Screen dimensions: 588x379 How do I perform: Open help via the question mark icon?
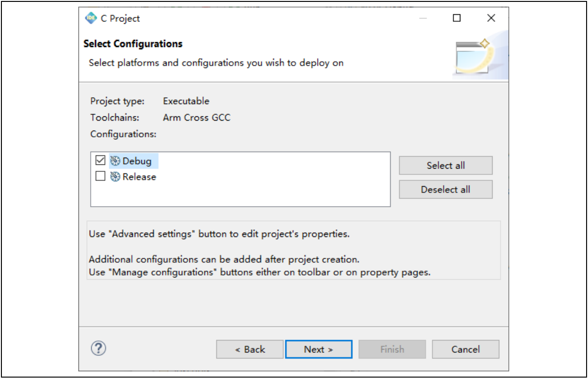98,349
